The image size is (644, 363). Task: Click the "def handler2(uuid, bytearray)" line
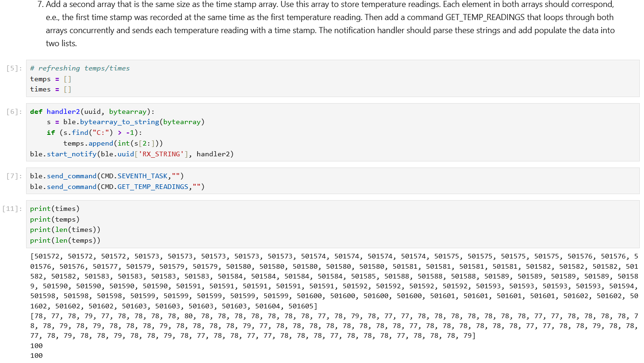coord(92,112)
